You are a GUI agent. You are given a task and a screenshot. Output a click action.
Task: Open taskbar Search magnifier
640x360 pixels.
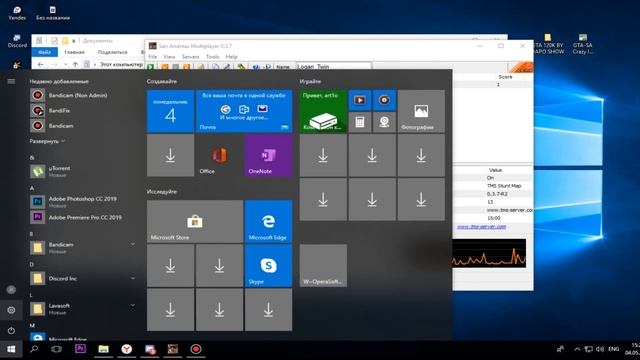click(x=34, y=349)
